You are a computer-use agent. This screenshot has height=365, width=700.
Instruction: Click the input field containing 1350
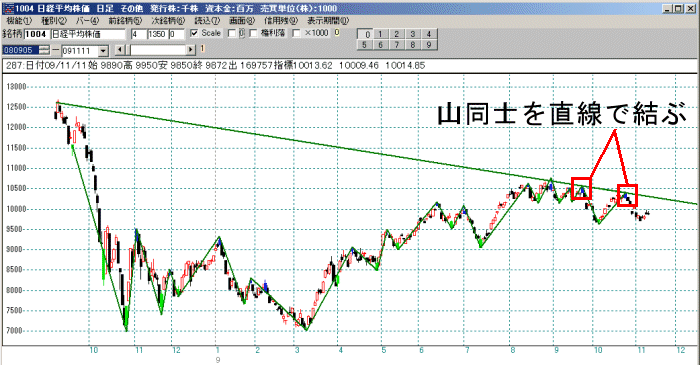point(157,34)
